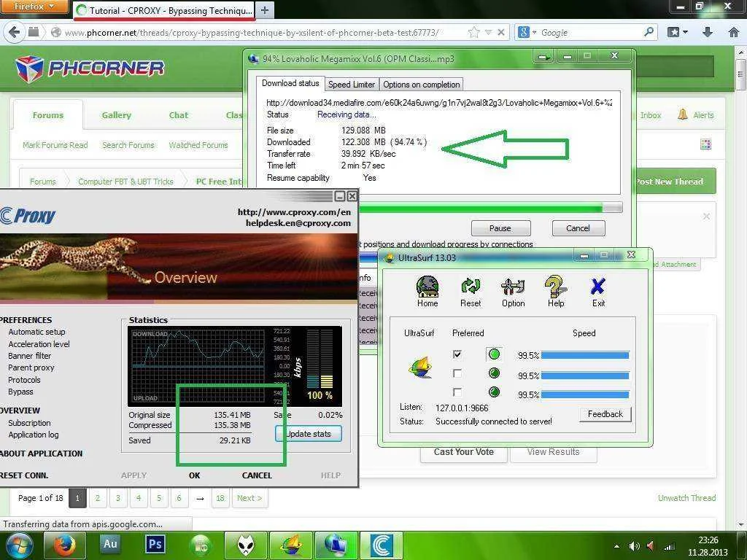Click first green server status indicator in UltraSurf
This screenshot has width=747, height=560.
tap(494, 354)
